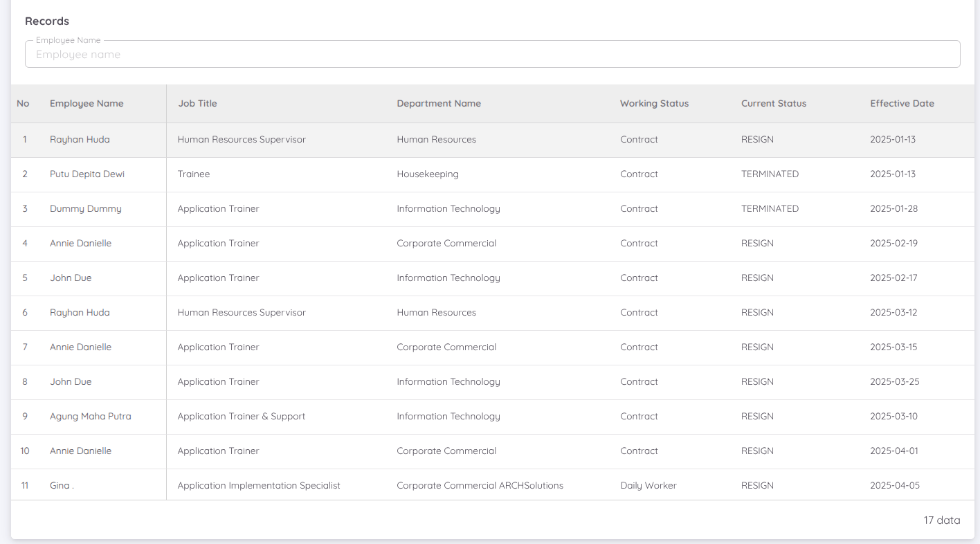Image resolution: width=980 pixels, height=544 pixels.
Task: Click the Records heading
Action: click(x=47, y=21)
